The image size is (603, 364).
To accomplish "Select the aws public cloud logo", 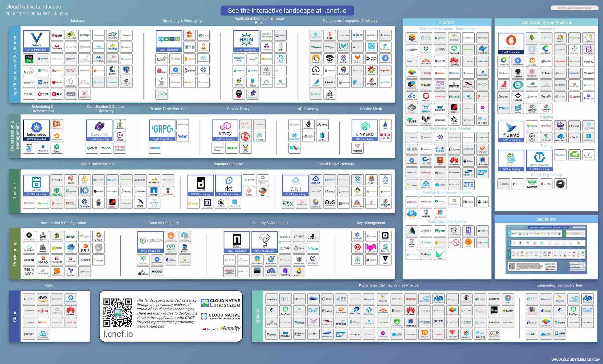I will (x=43, y=299).
